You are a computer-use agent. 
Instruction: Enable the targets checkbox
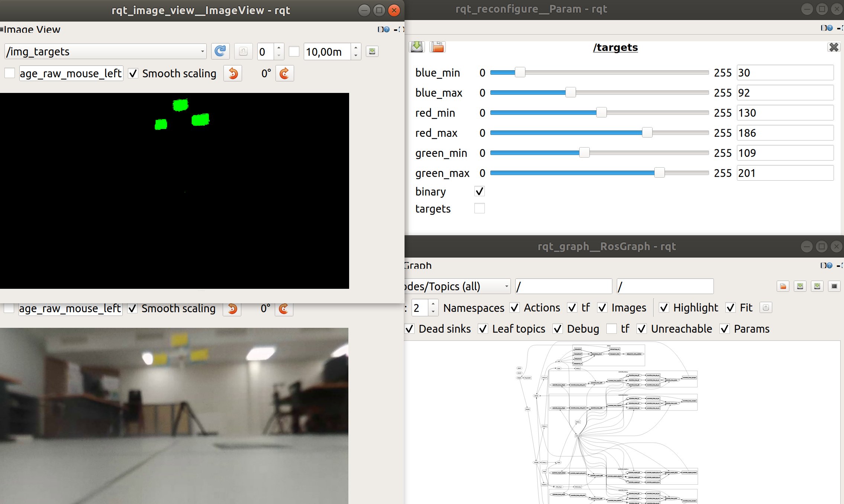point(480,209)
